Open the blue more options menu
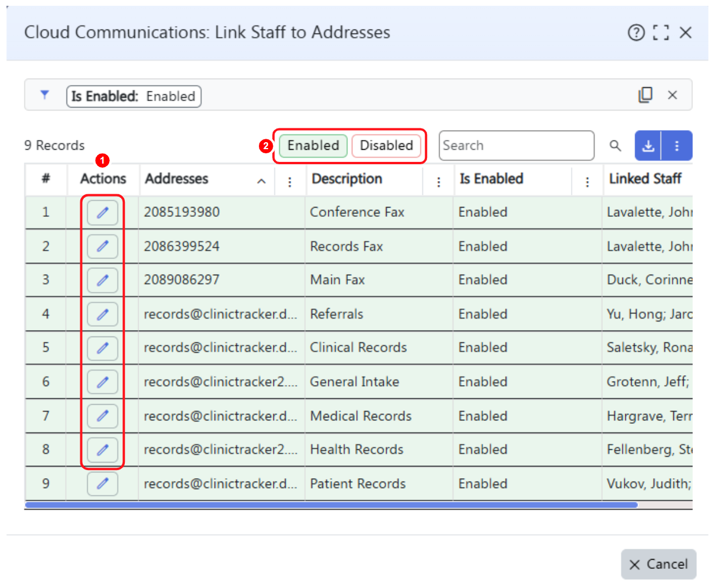The width and height of the screenshot is (716, 588). pyautogui.click(x=677, y=146)
